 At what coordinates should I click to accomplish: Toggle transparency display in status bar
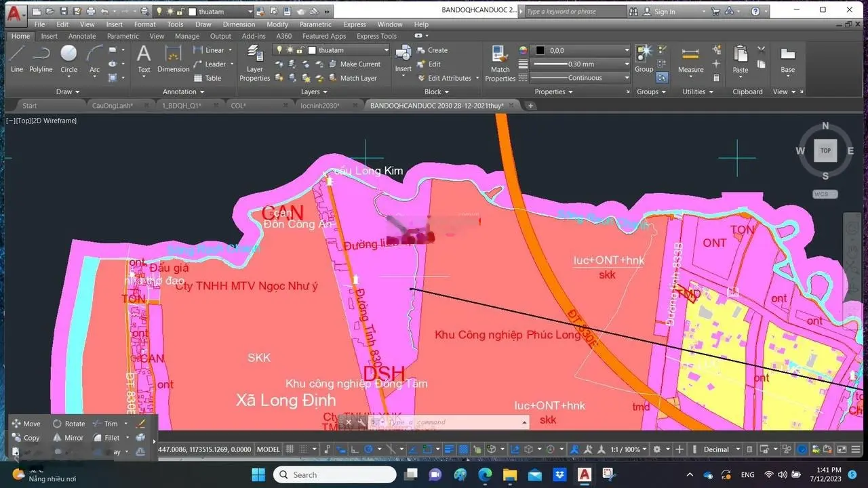click(x=463, y=449)
